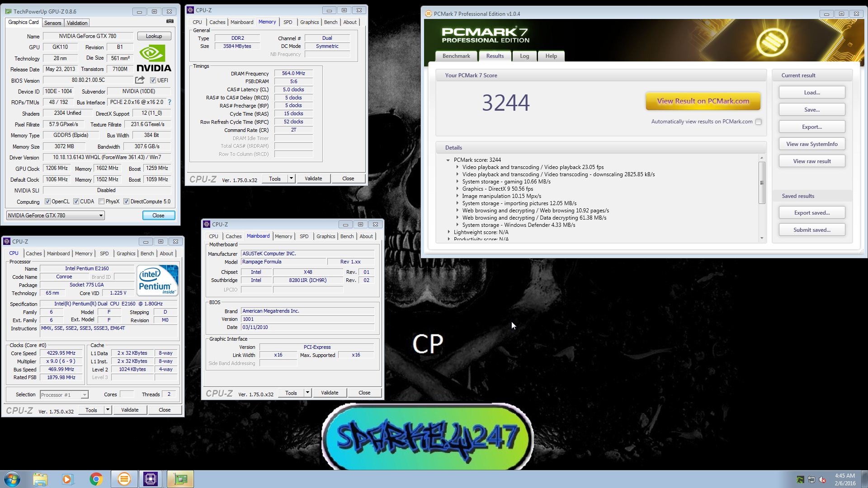The width and height of the screenshot is (868, 488).
Task: Expand the Lightweight score N/A node
Action: [448, 232]
